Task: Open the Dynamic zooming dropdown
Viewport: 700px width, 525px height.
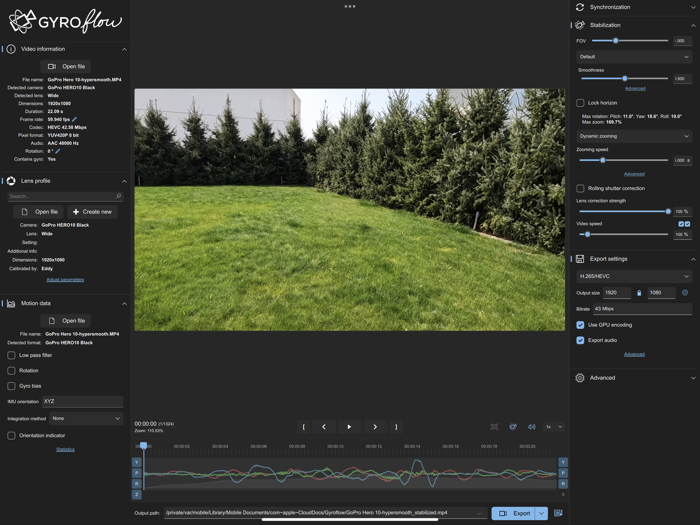Action: click(634, 136)
